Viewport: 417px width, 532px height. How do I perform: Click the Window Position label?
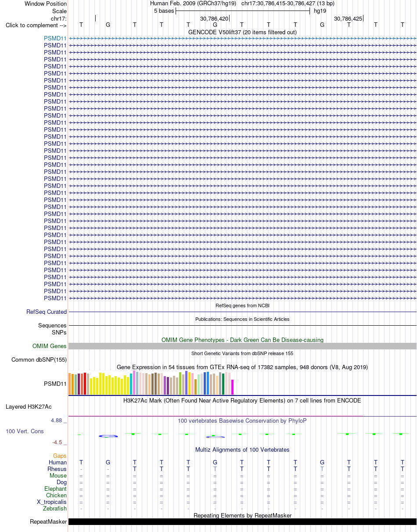click(x=46, y=4)
